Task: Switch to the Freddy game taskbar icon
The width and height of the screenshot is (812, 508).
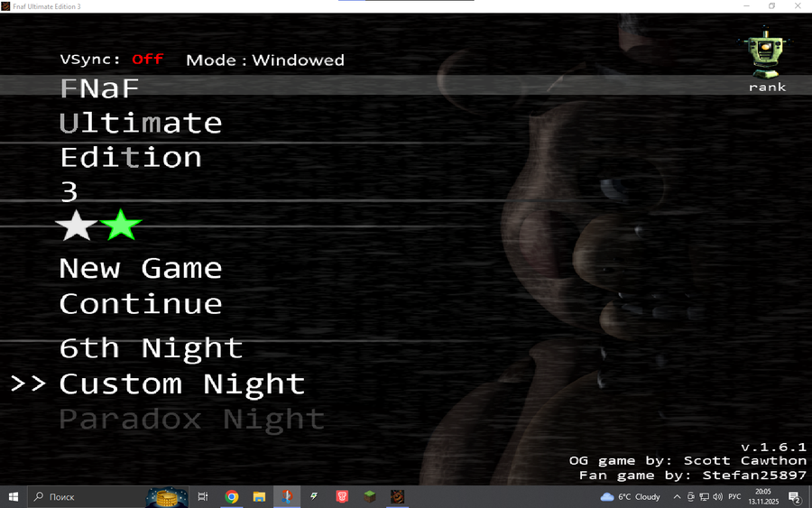Action: click(x=397, y=496)
